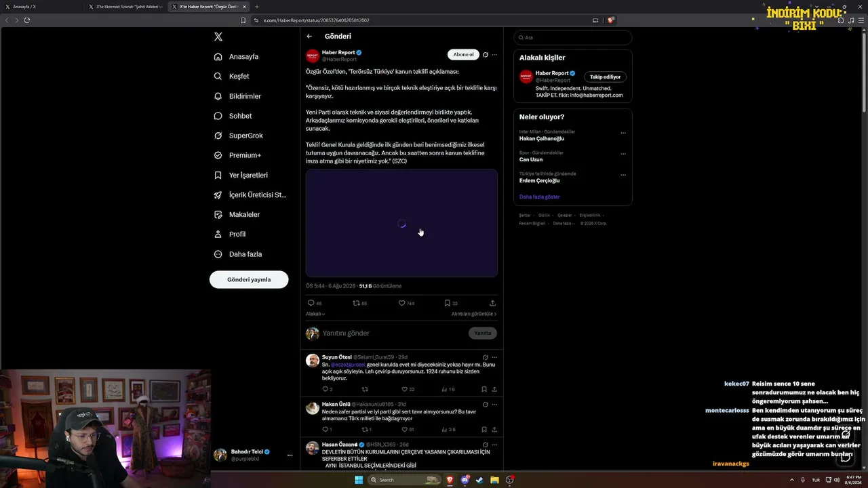This screenshot has height=488, width=868.
Task: Click the Ara search box
Action: (572, 37)
